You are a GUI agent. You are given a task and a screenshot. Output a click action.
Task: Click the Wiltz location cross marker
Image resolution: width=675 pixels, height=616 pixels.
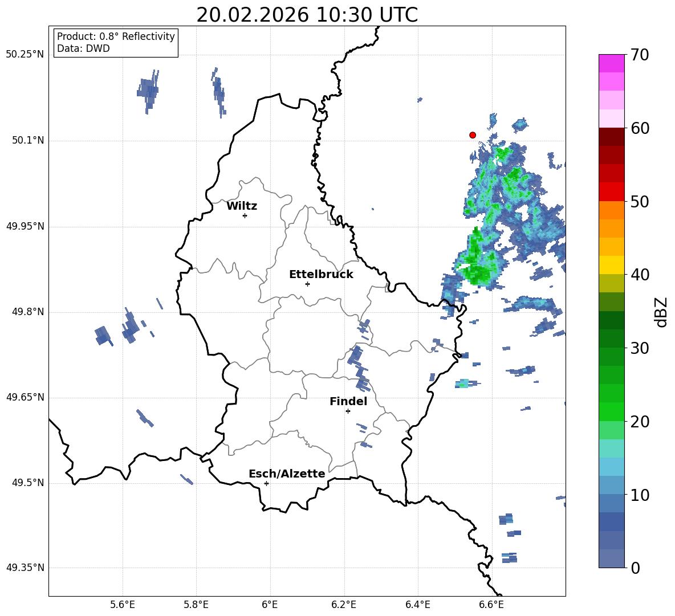point(245,215)
